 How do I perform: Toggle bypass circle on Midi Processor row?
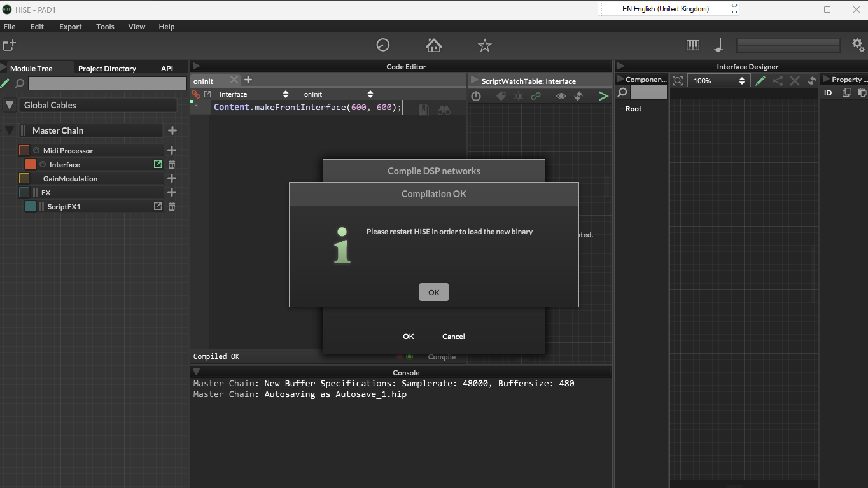coord(36,151)
